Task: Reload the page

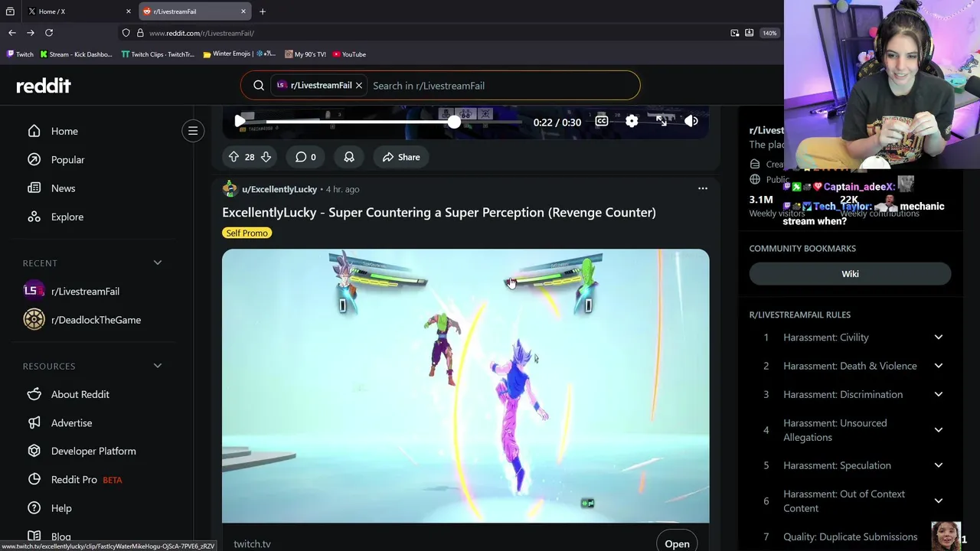Action: point(49,33)
